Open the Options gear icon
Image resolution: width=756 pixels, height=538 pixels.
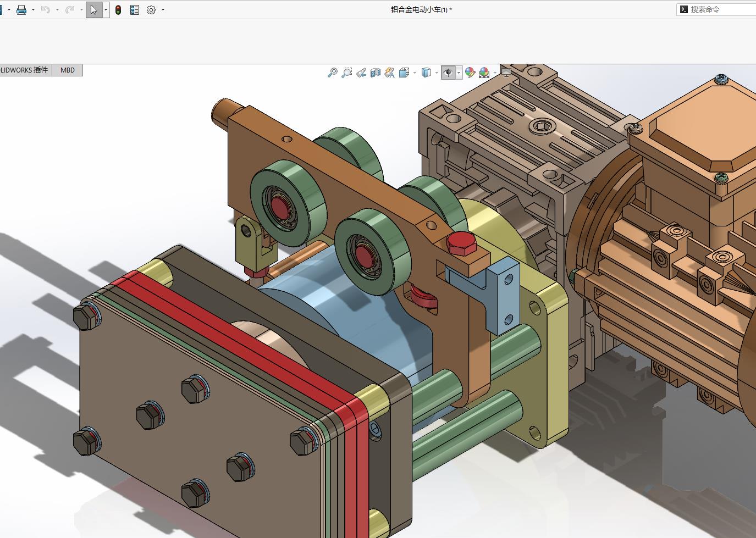click(x=151, y=9)
